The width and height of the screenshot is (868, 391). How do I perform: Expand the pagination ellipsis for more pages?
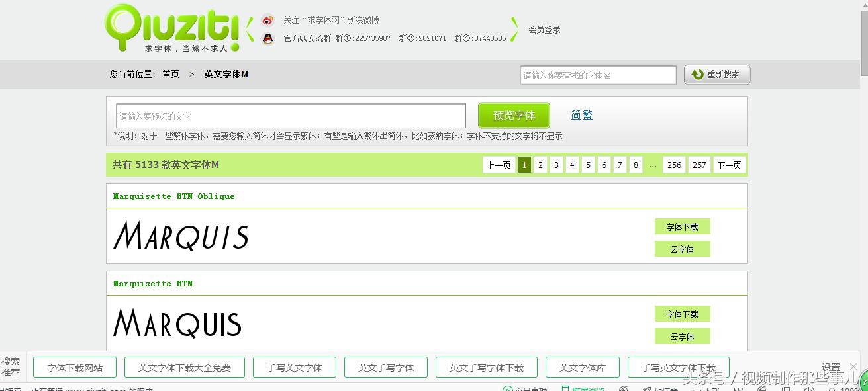(x=653, y=165)
